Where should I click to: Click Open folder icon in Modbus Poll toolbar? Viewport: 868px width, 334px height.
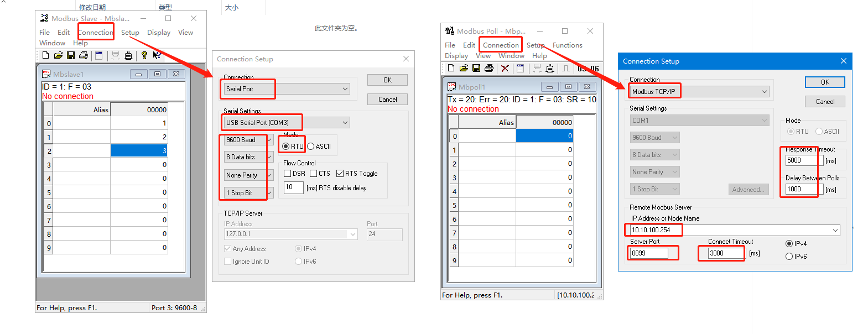pyautogui.click(x=464, y=68)
